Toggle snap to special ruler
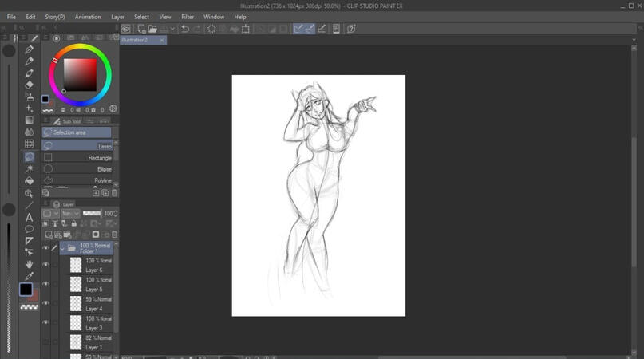644x359 pixels. [x=310, y=29]
